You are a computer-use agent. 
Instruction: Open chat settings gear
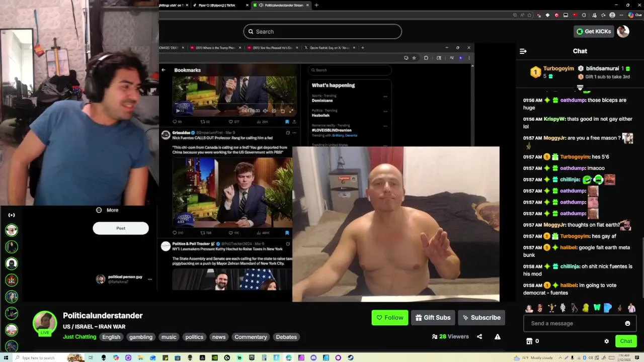click(x=606, y=341)
